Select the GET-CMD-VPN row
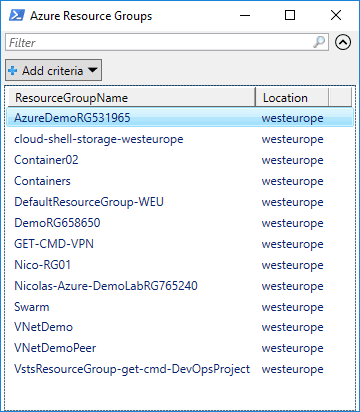 tap(180, 244)
